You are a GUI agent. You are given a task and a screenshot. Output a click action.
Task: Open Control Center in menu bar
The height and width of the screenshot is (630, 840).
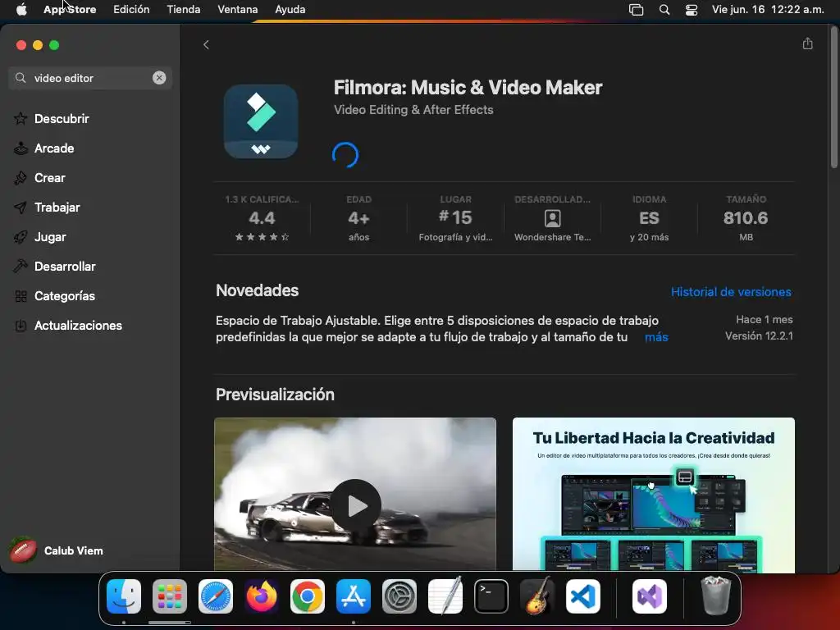pos(692,10)
